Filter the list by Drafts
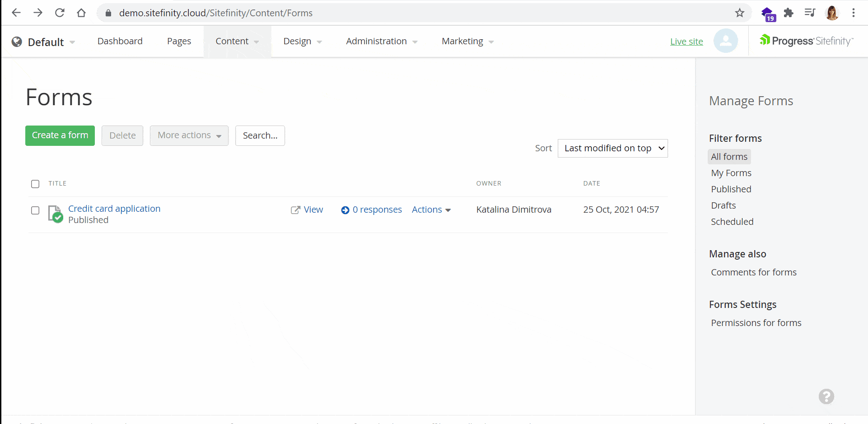868x424 pixels. click(723, 205)
